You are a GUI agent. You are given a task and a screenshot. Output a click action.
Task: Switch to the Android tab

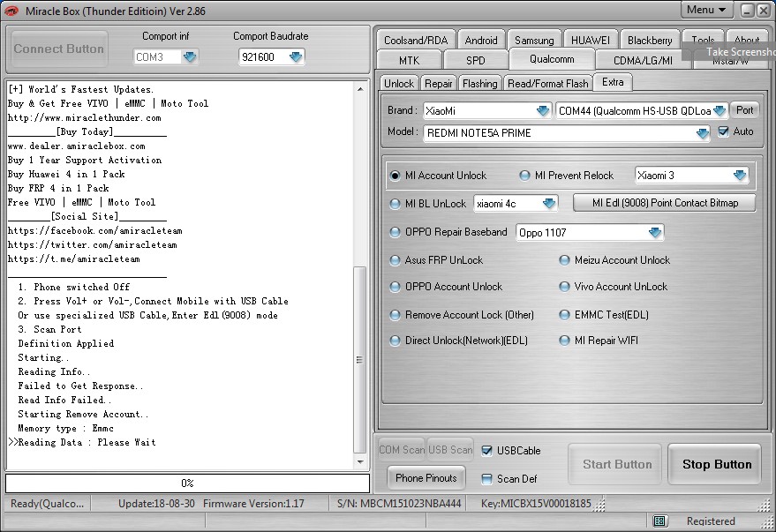pos(481,40)
